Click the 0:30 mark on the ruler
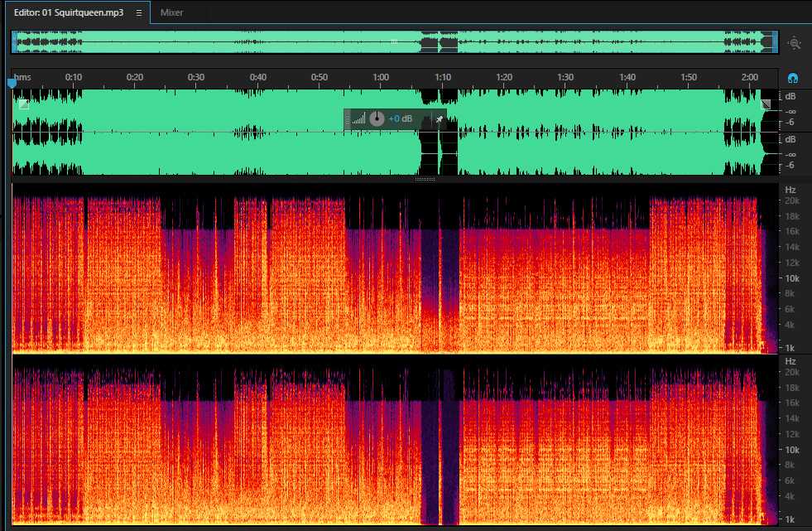 tap(195, 77)
